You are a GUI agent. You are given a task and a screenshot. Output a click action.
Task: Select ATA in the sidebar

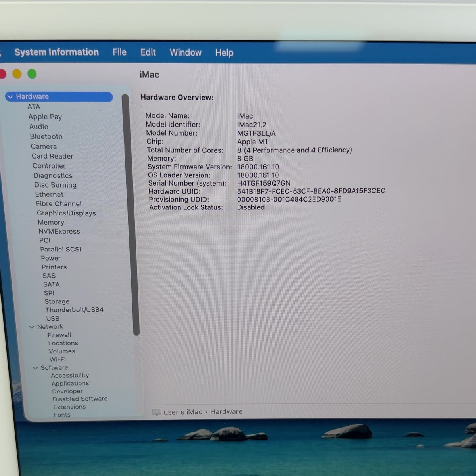tap(34, 107)
